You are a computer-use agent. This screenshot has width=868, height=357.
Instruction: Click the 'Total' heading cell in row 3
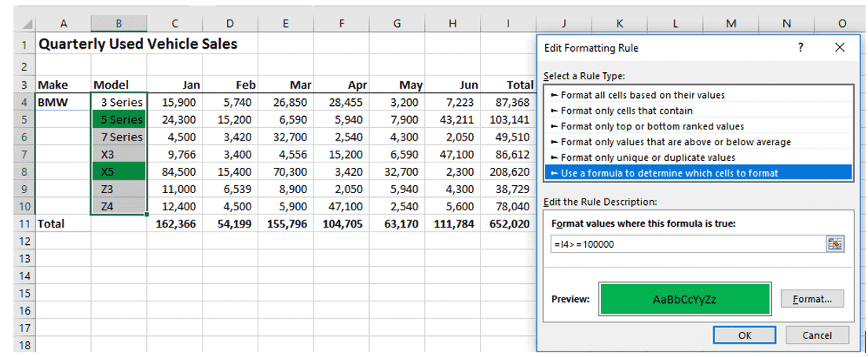507,85
